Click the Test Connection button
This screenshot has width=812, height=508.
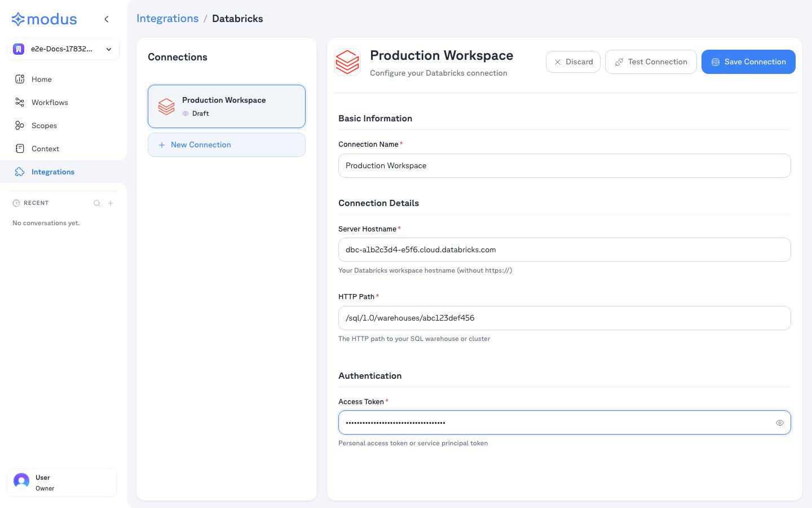651,62
